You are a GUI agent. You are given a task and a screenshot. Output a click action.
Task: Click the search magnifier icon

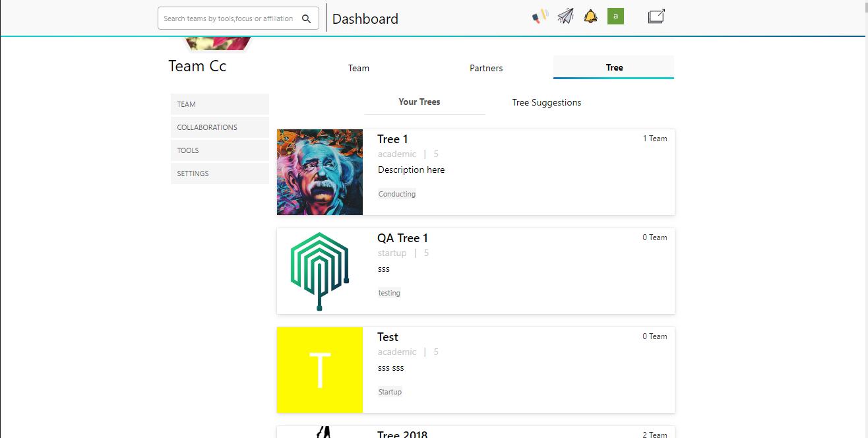point(306,18)
